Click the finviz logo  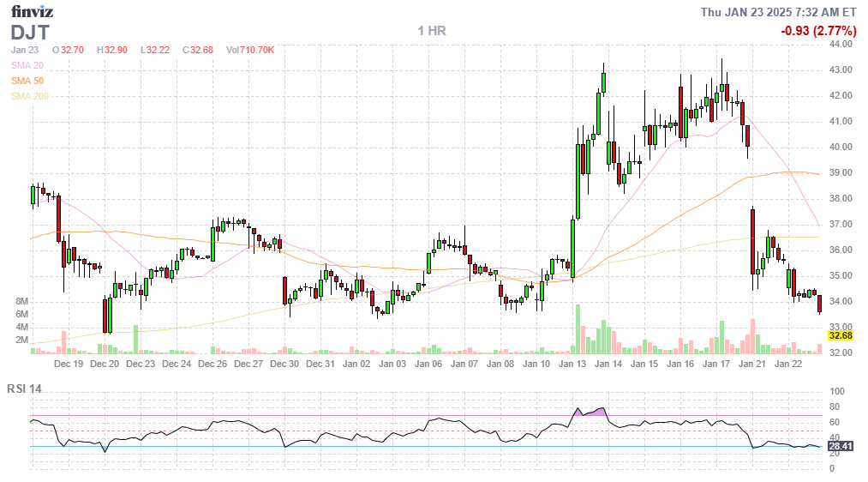(32, 11)
